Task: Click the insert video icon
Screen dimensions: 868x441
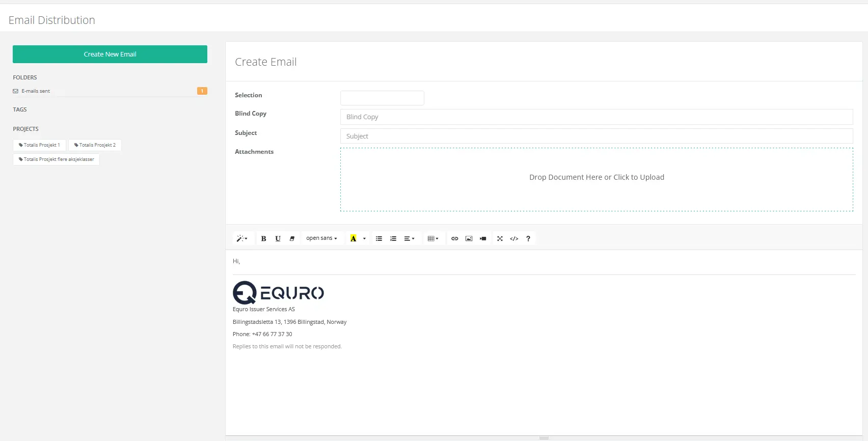Action: pos(483,238)
